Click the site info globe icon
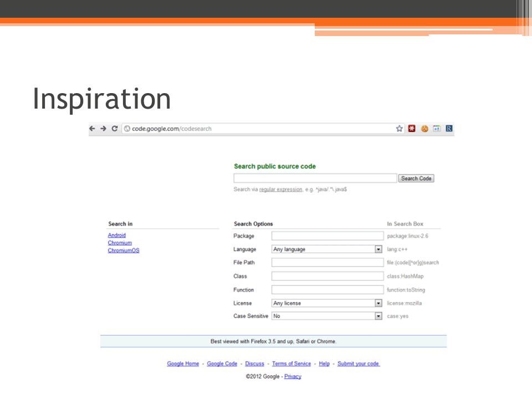Image resolution: width=532 pixels, height=399 pixels. pyautogui.click(x=127, y=129)
